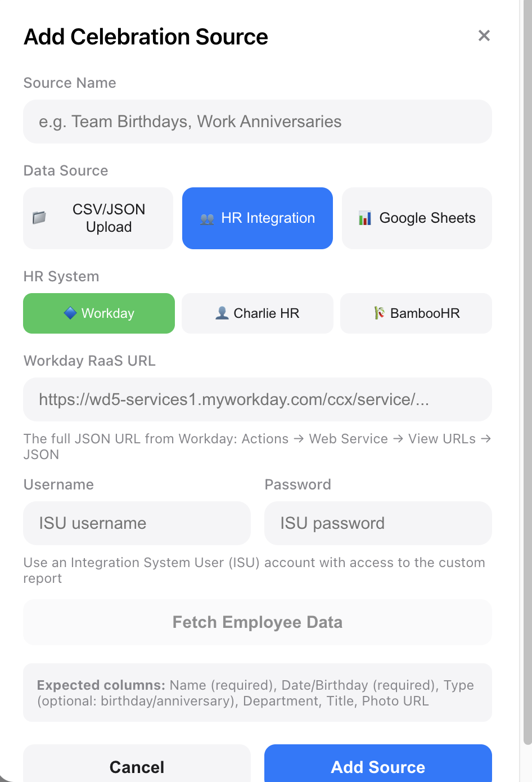Screen dimensions: 532x782
Task: Choose Google Sheets as data source
Action: click(x=417, y=218)
